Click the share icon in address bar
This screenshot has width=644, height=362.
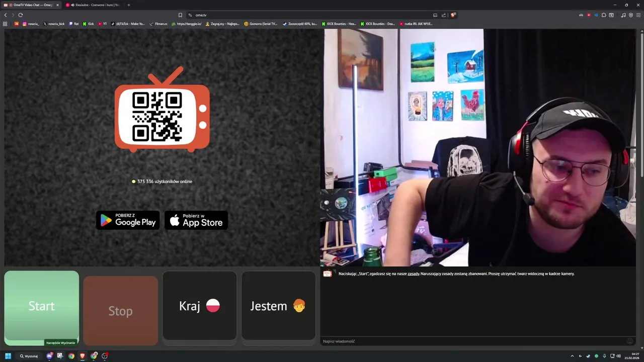pyautogui.click(x=444, y=15)
